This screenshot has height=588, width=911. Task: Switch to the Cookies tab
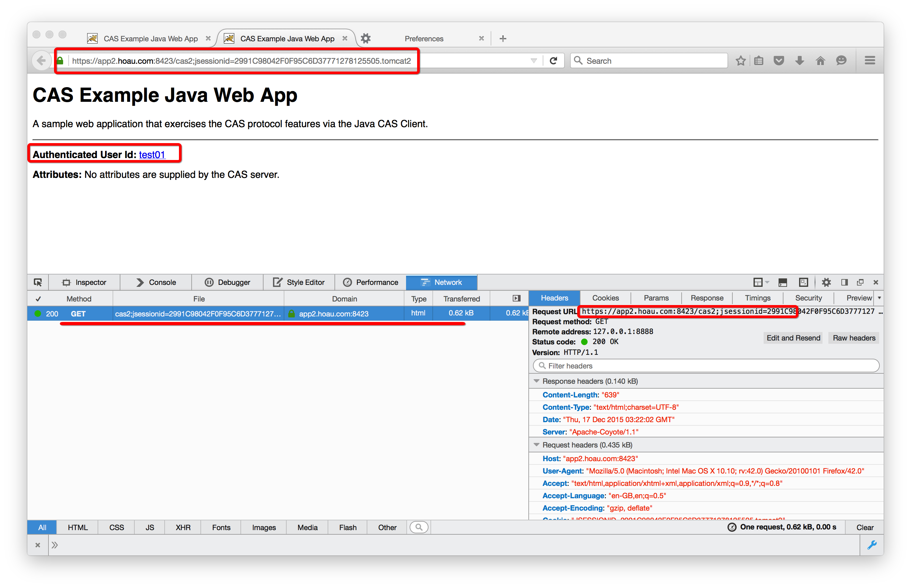(x=605, y=298)
